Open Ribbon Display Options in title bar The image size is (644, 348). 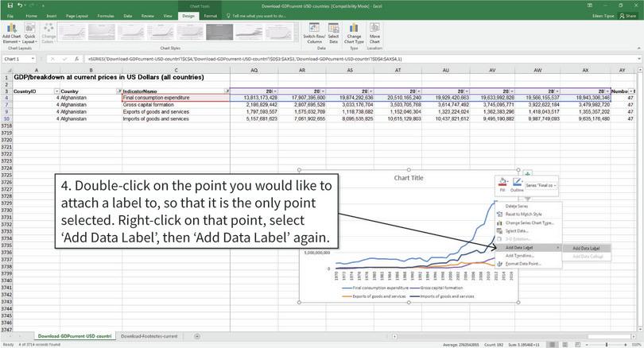point(590,6)
